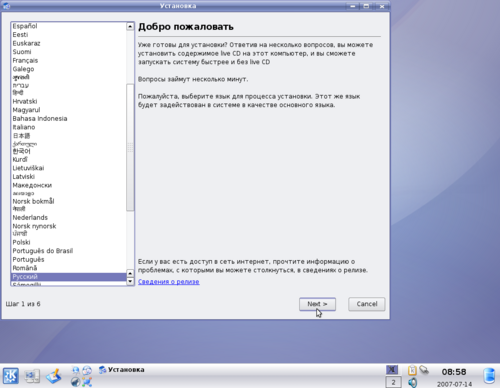Select the plain Português language entry
Screen dimensions: 500x388
pos(69,260)
